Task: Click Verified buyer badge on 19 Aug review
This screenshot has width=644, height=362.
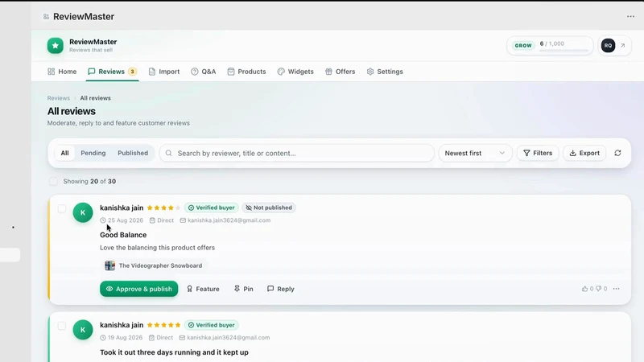Action: pyautogui.click(x=211, y=325)
